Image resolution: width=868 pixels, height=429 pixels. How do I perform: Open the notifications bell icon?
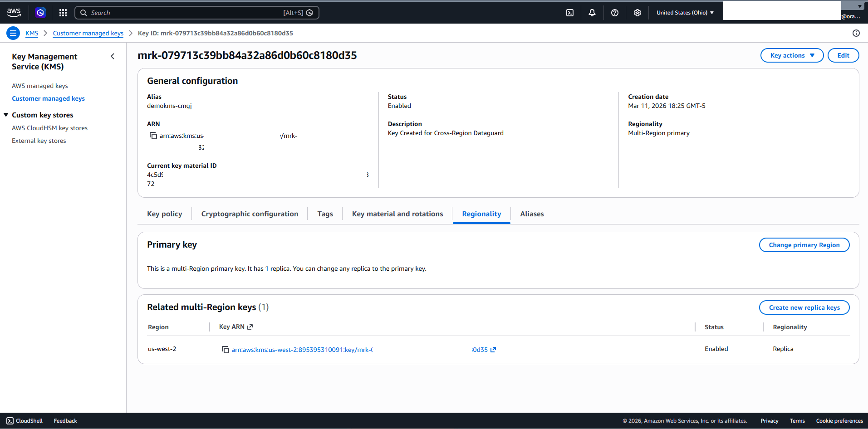pos(592,12)
